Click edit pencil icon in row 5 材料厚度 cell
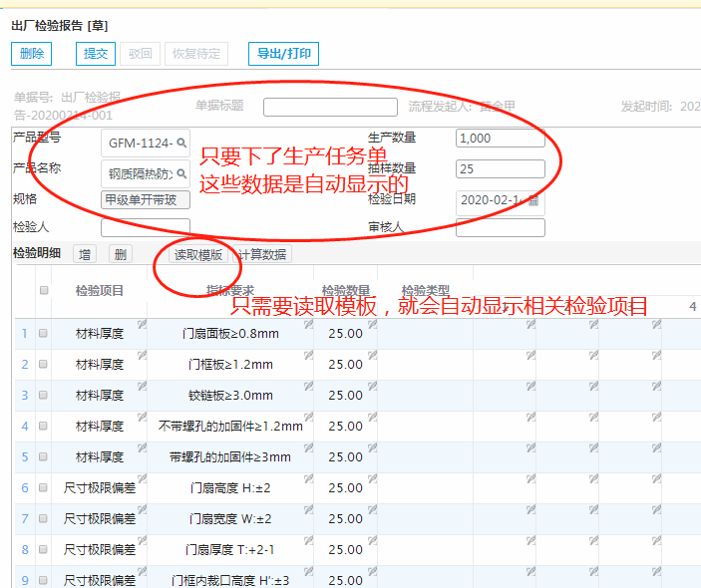 (x=141, y=447)
